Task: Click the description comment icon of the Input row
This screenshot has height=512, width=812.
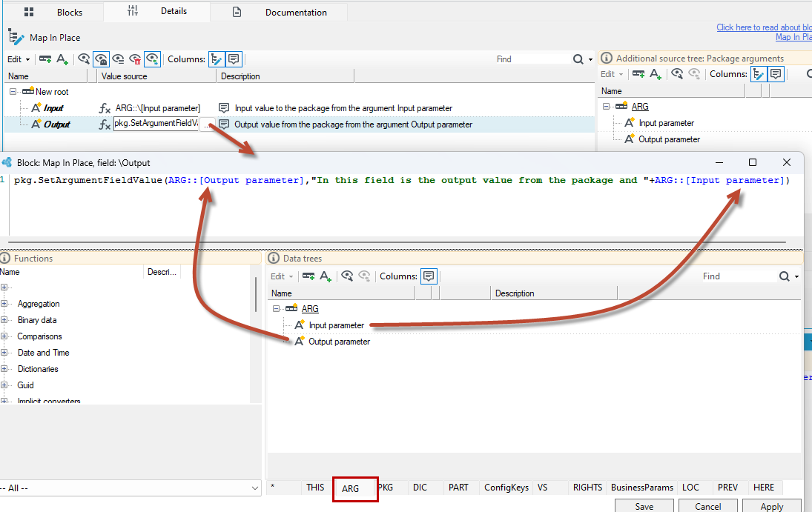Action: 224,108
